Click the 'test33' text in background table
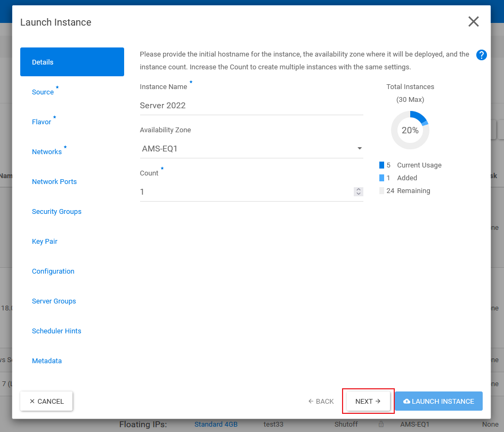Viewport: 504px width, 432px height. 273,425
